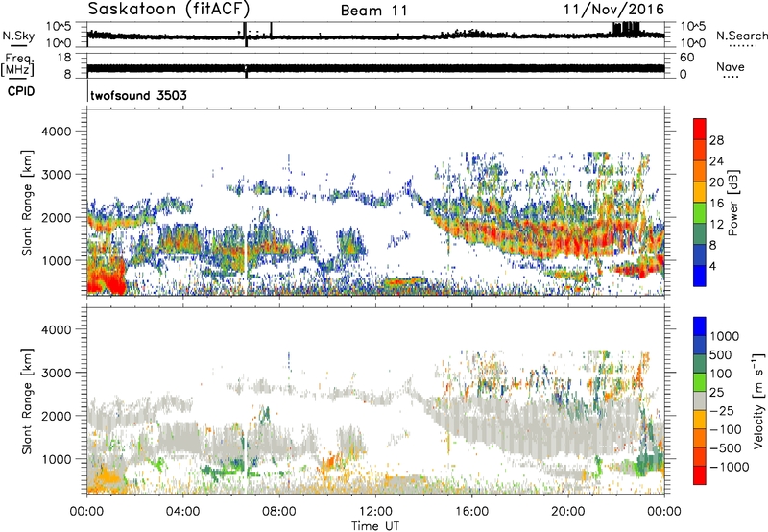Click the '04:00' time tick label
Screen dimensions: 768x532
click(x=182, y=512)
